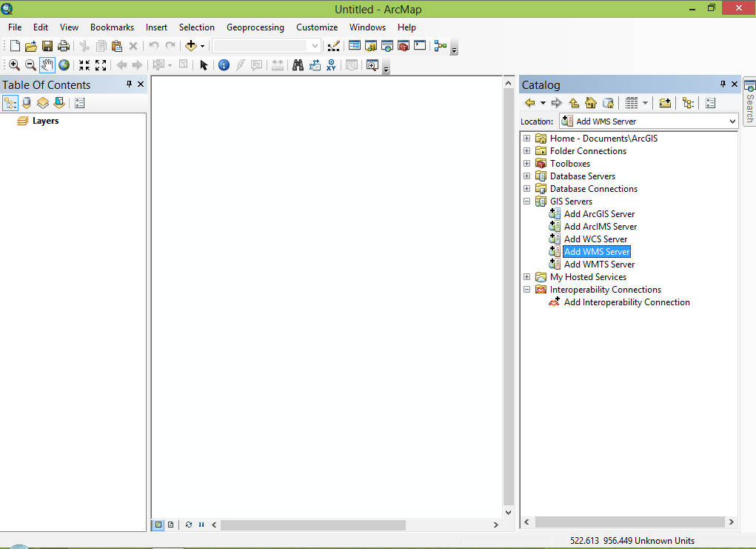Toggle List By Source view
This screenshot has height=549, width=756.
[27, 103]
